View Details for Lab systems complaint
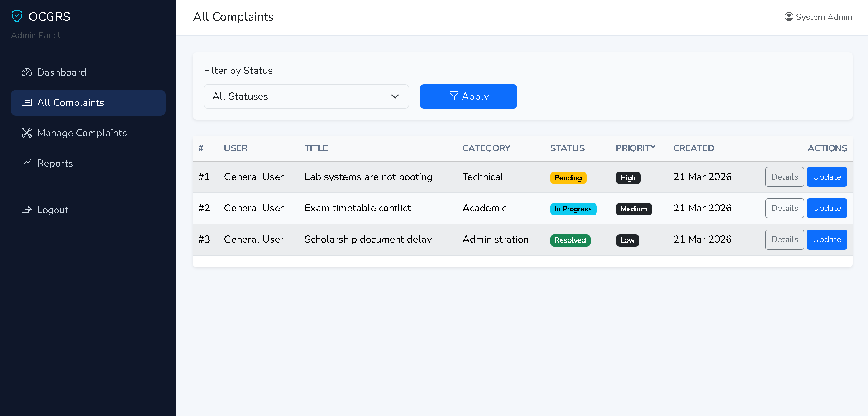Viewport: 868px width, 416px height. tap(784, 177)
